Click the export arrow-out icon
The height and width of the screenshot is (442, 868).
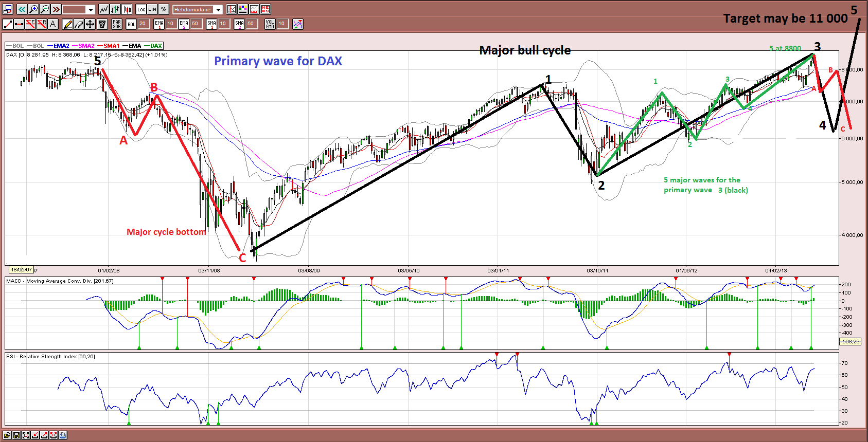click(x=44, y=435)
